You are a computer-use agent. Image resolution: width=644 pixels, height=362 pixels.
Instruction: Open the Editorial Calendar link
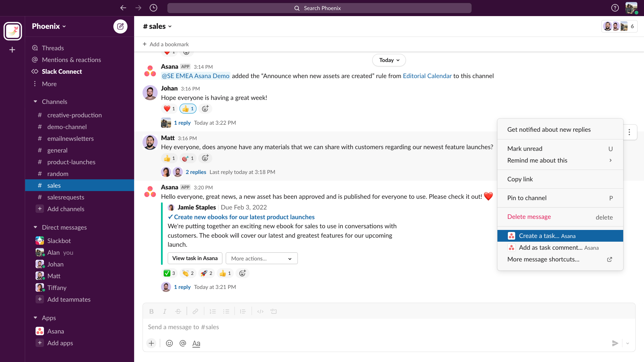coord(427,76)
